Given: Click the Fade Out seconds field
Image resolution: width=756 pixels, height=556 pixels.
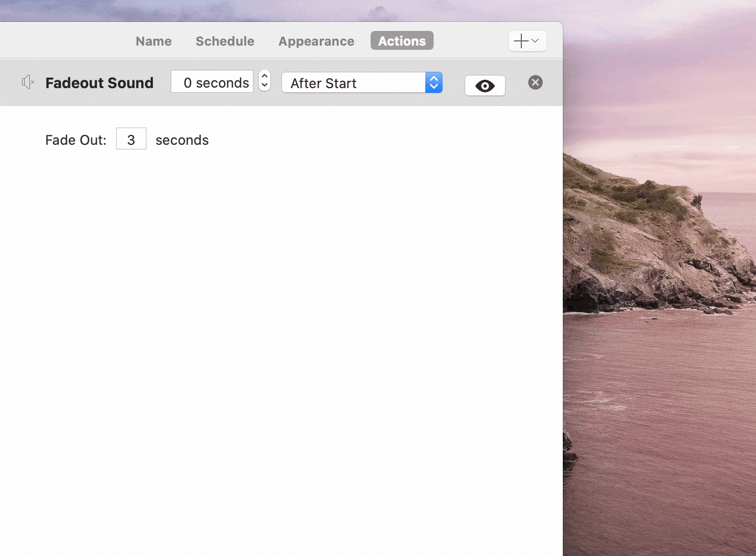Looking at the screenshot, I should click(131, 139).
